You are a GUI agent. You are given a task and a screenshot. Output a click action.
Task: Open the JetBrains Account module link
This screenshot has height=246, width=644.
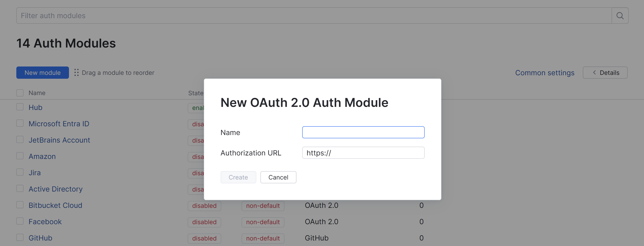[x=59, y=140]
